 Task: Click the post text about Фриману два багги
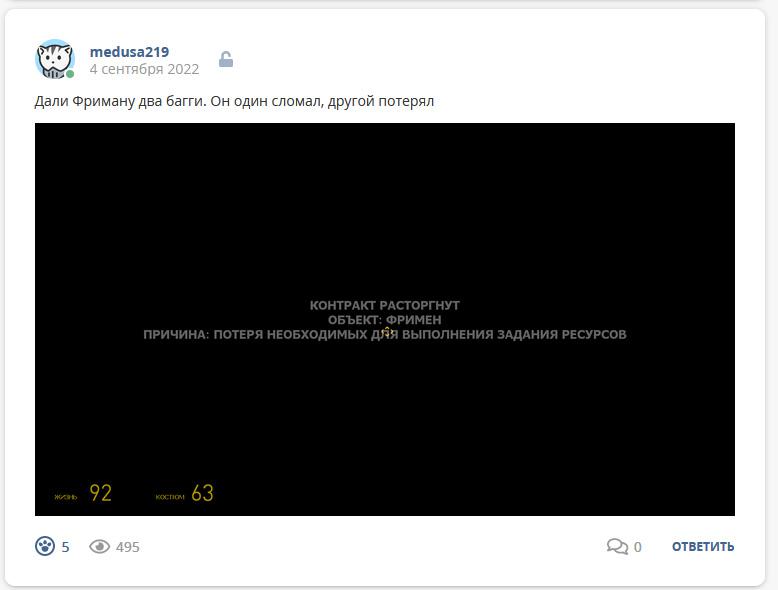(x=234, y=101)
